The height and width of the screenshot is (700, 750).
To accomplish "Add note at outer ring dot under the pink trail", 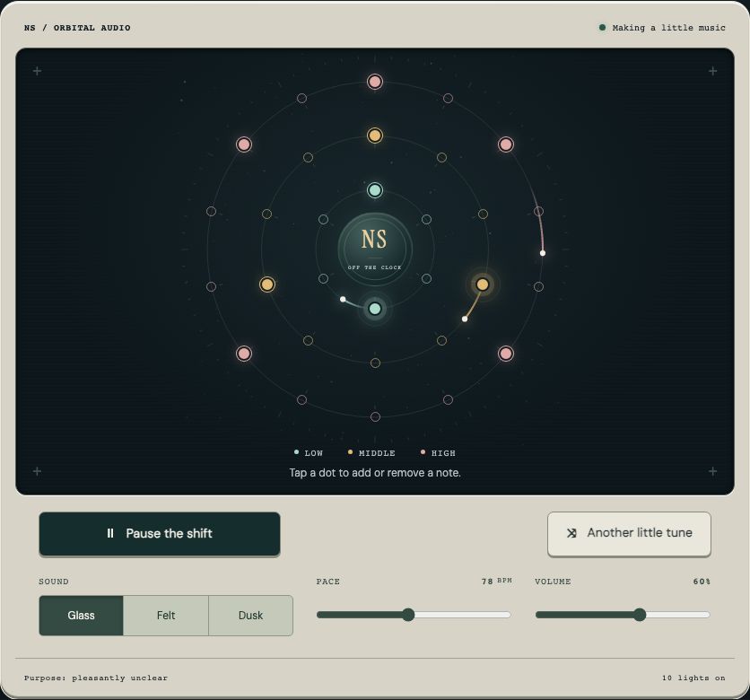I will [x=538, y=212].
